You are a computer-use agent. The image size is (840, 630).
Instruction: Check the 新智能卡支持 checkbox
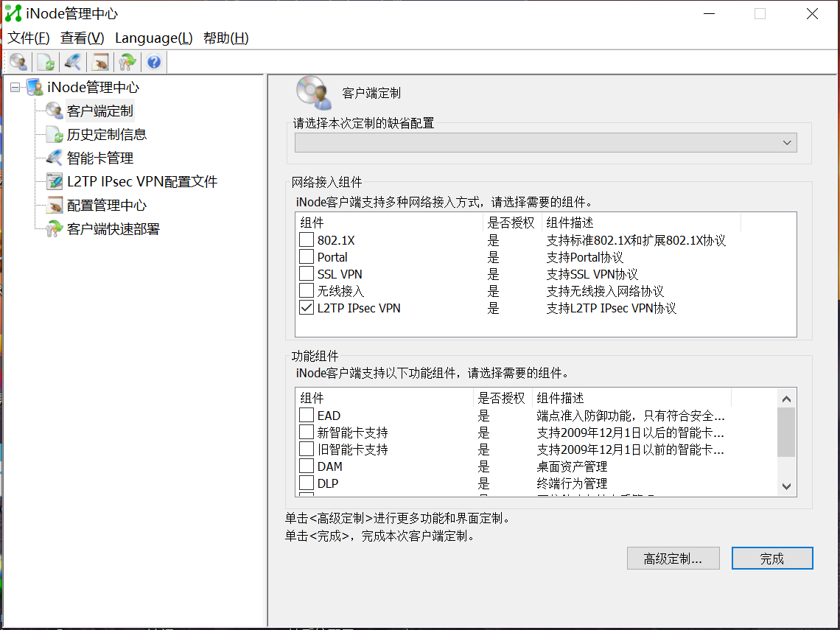tap(307, 432)
